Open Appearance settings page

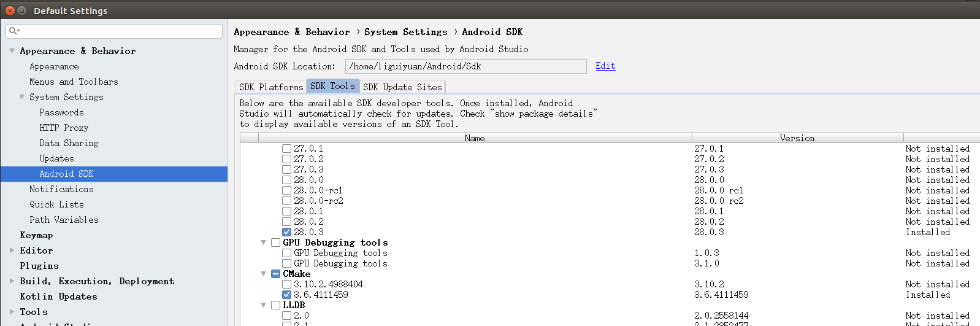click(x=54, y=66)
